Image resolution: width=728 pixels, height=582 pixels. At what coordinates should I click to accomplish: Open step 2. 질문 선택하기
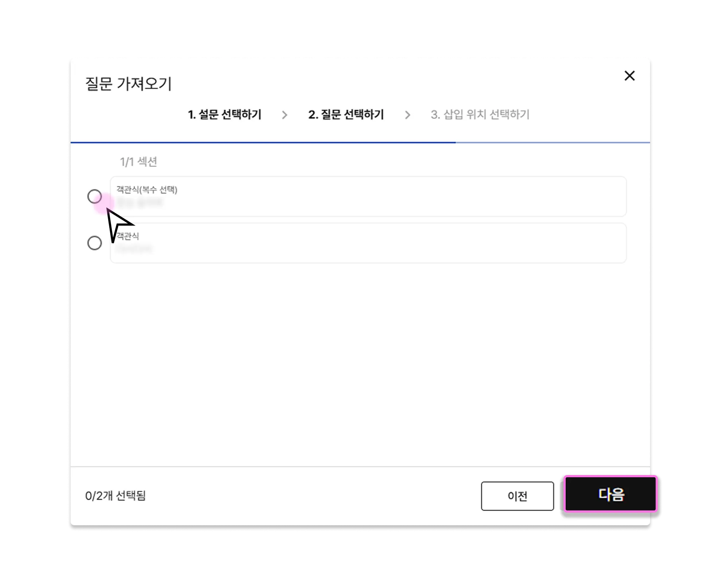pyautogui.click(x=346, y=115)
